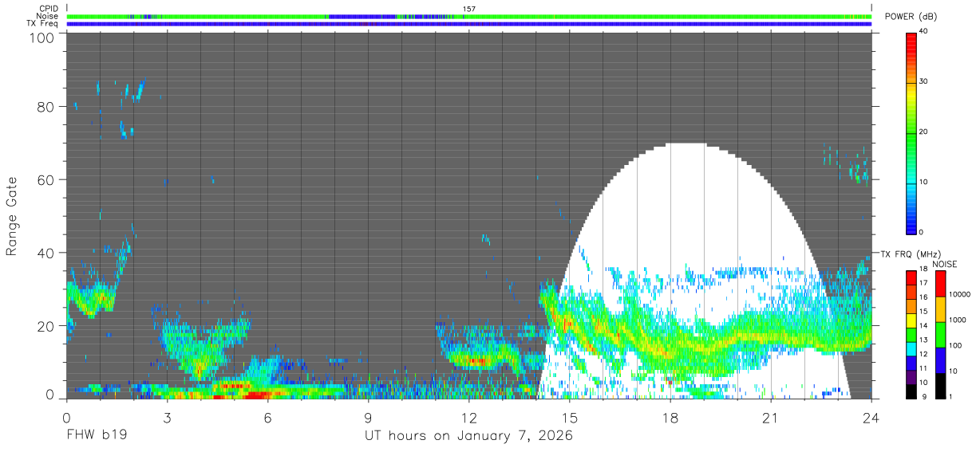This screenshot has height=452, width=980.
Task: Click the 100 label in the NOISE legend
Action: [x=956, y=345]
